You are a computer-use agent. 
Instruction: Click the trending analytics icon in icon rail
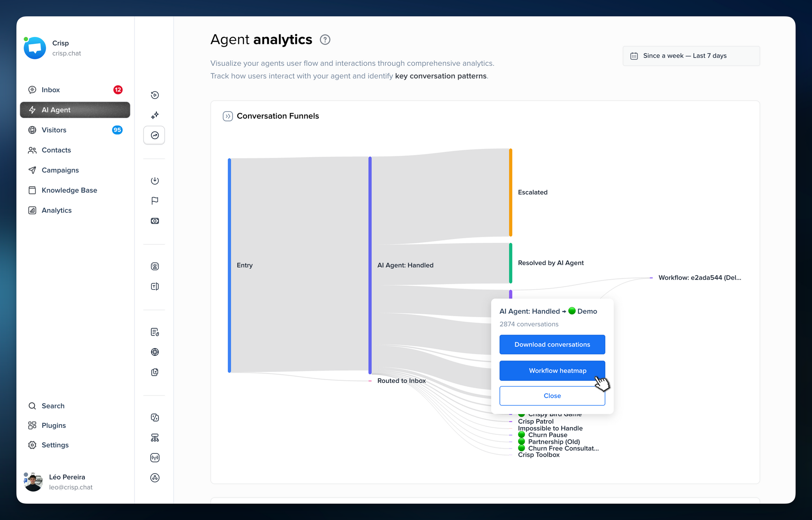[x=154, y=135]
